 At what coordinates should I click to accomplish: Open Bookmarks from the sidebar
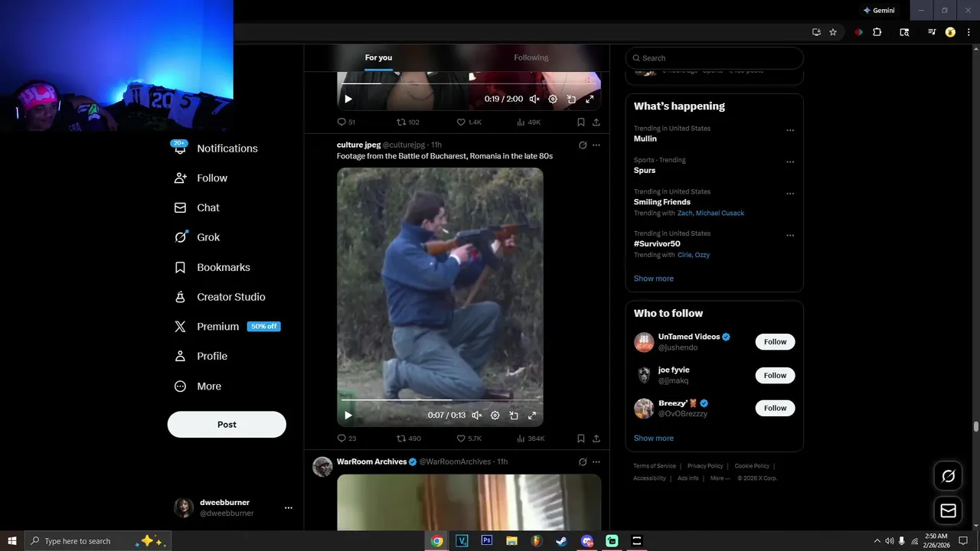click(212, 267)
